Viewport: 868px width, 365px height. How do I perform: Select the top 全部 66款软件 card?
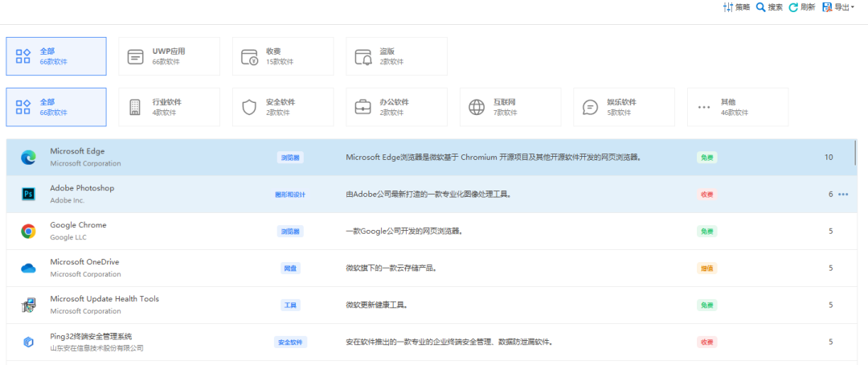point(56,56)
